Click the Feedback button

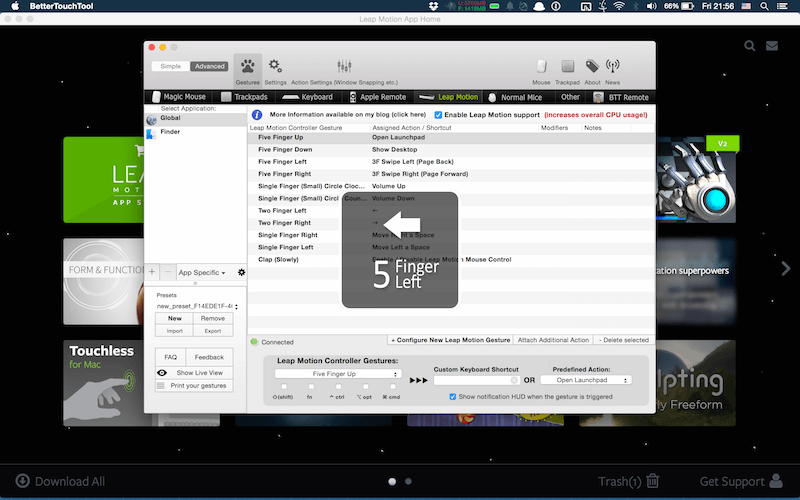point(209,357)
